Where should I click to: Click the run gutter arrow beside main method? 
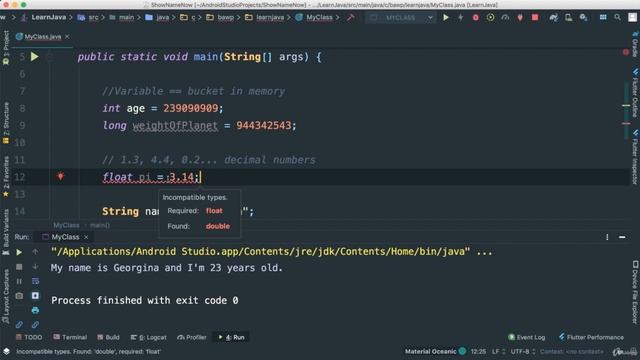[x=35, y=56]
